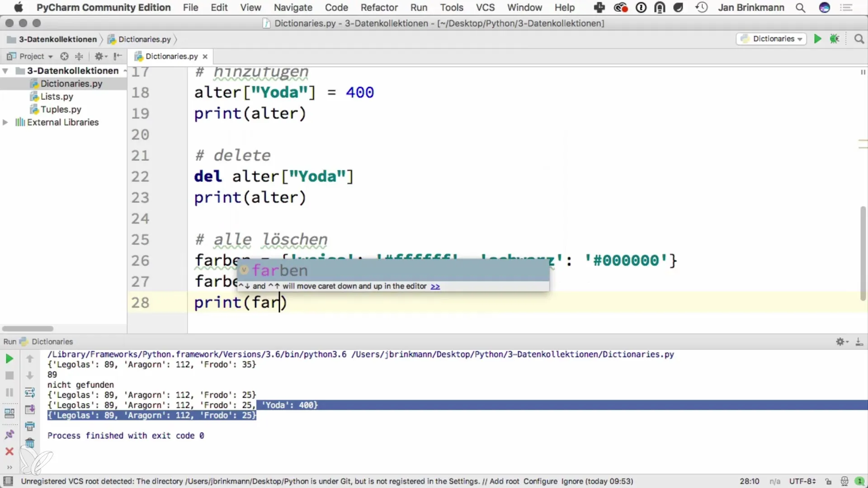Open the VCS menu
The width and height of the screenshot is (868, 488).
pos(485,8)
